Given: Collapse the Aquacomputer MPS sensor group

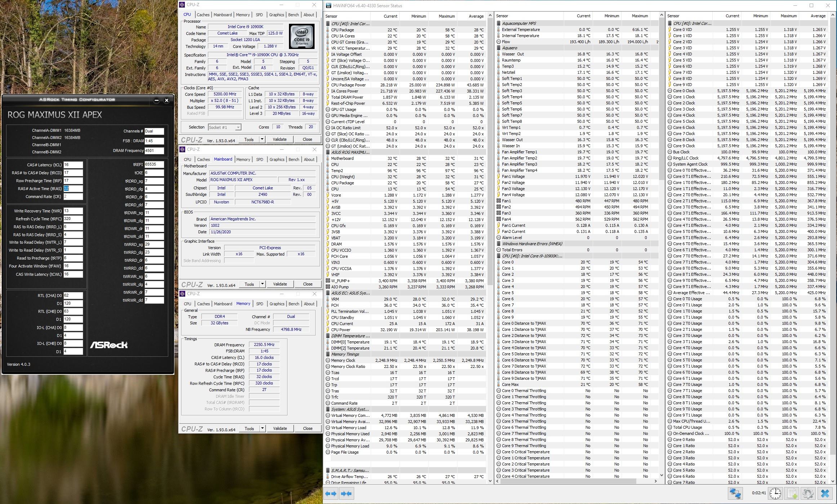Looking at the screenshot, I should 499,23.
